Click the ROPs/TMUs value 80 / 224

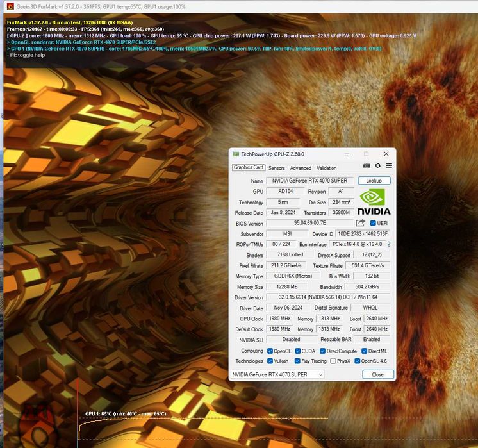tap(281, 244)
